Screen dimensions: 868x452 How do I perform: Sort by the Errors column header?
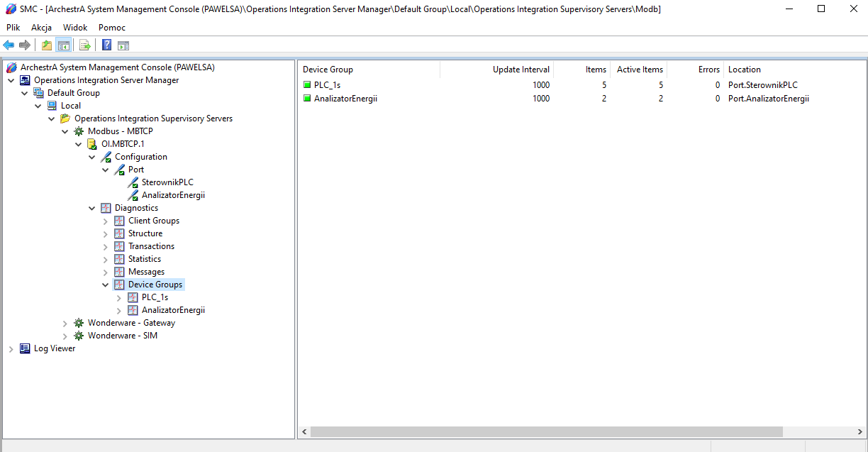click(x=695, y=70)
